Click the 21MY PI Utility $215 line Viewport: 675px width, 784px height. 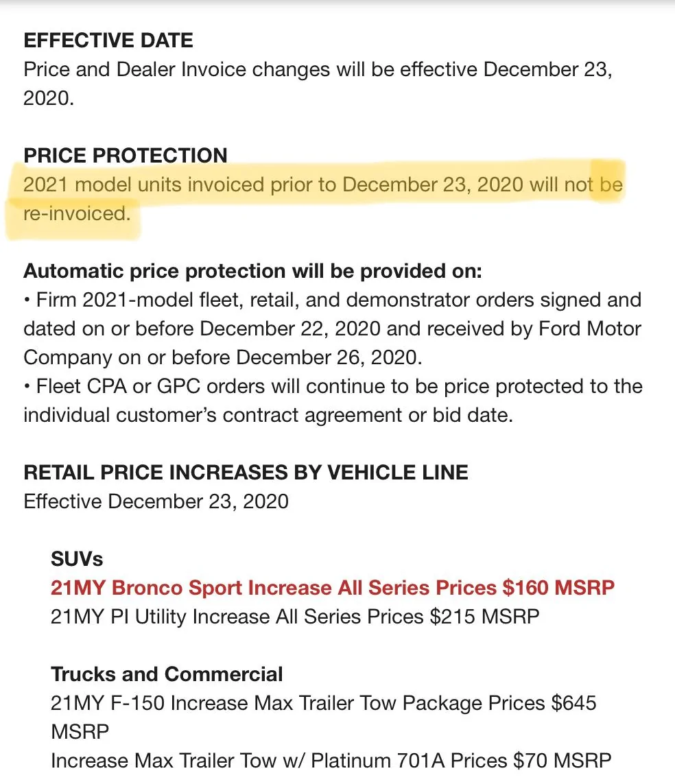pyautogui.click(x=295, y=617)
